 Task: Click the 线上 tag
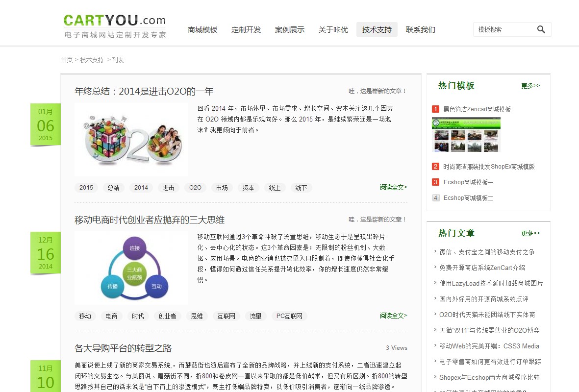[x=275, y=188]
